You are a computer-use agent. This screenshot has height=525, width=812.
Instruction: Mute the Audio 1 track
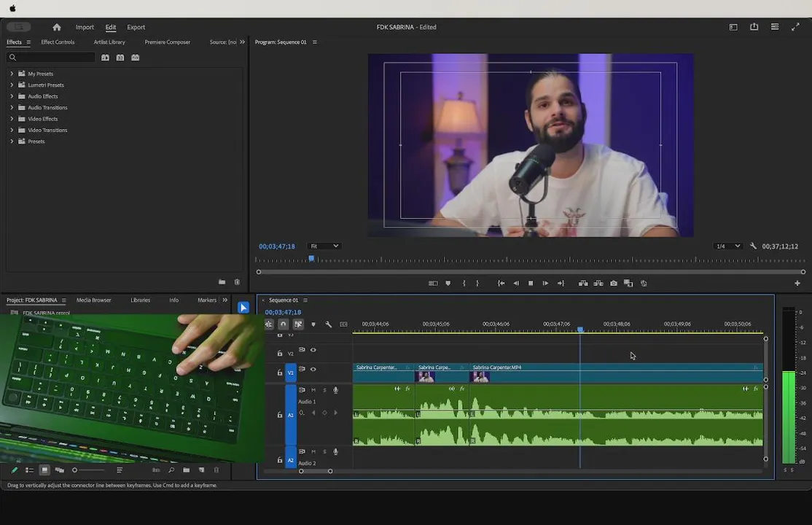coord(313,390)
